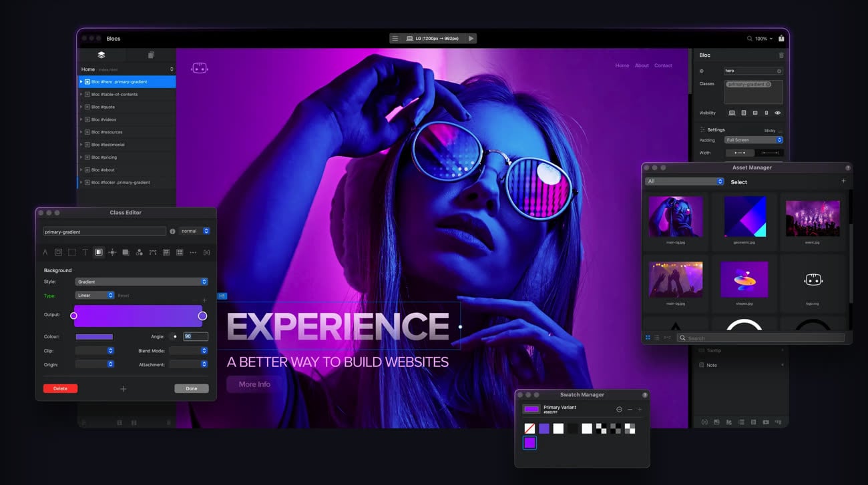Click the plus icon in Asset Manager
Screen dimensions: 868x485
coord(843,181)
